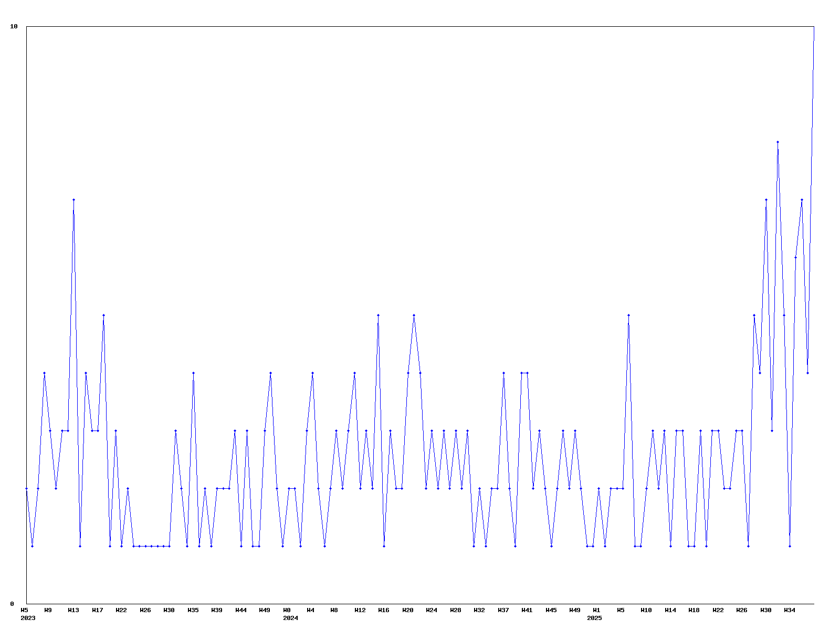Click the W41 week label

tap(527, 610)
